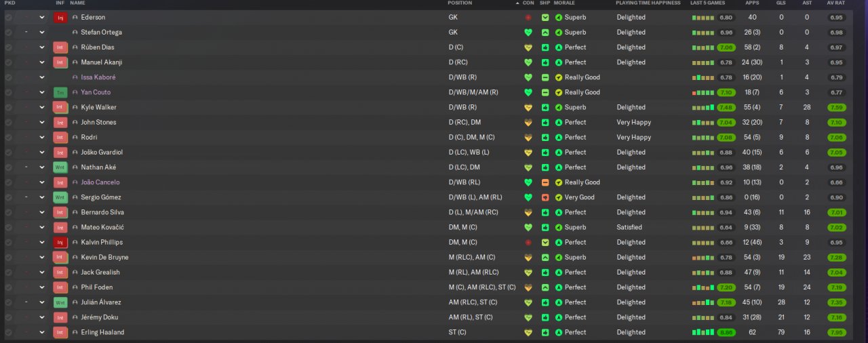Click Phil Foden's Perfect morale icon
Viewport: 868px width, 343px height.
(559, 287)
